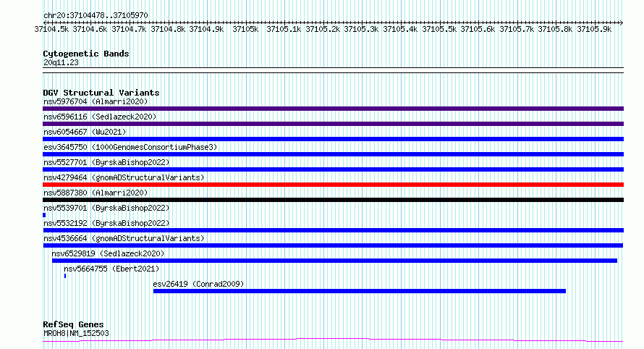Click the blue bar for nsv6529819
This screenshot has width=644, height=349.
pos(334,261)
